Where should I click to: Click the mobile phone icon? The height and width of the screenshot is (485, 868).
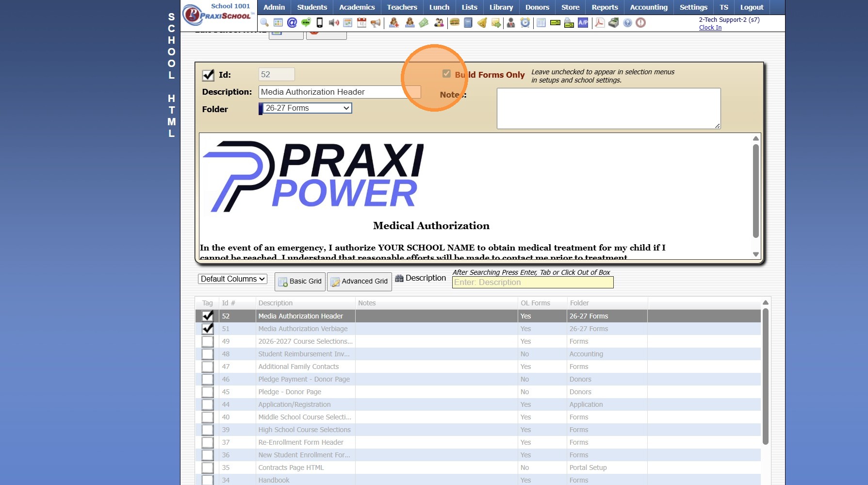point(320,23)
